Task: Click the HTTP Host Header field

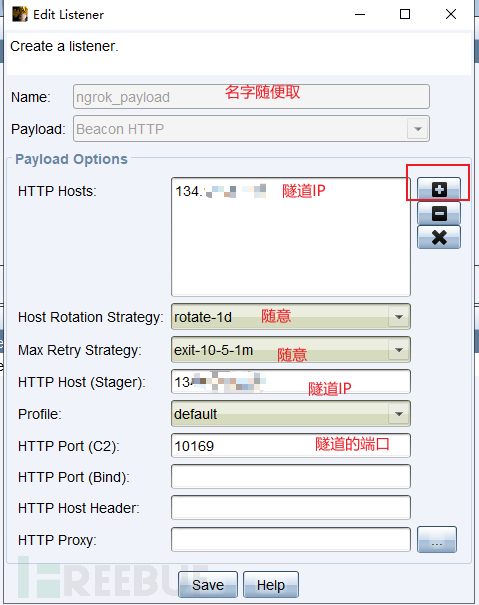Action: pyautogui.click(x=291, y=508)
